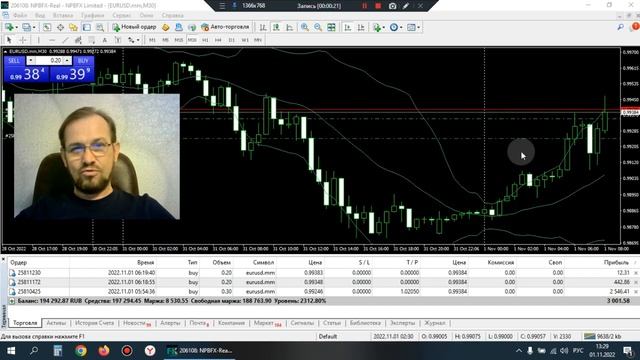
Task: Switch chart to line chart icon
Action: tap(289, 27)
